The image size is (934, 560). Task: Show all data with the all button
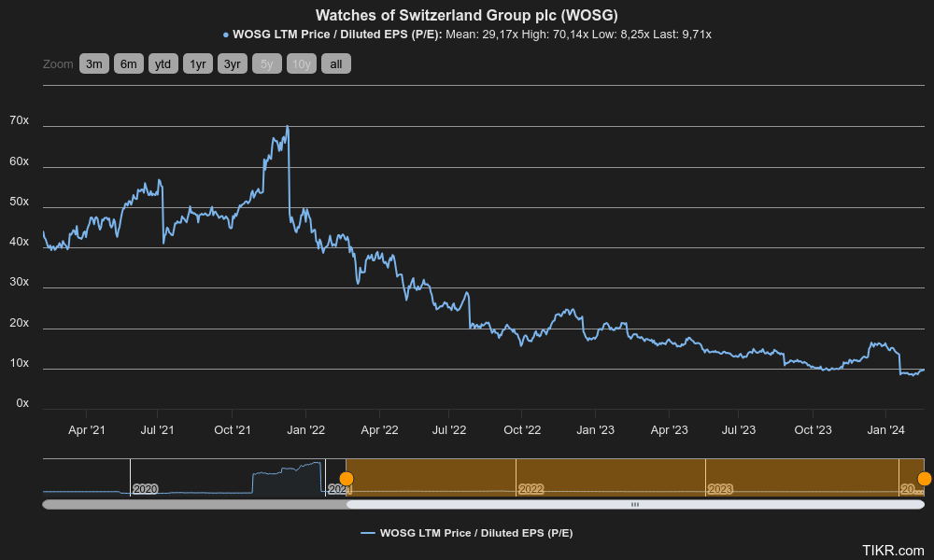[336, 63]
